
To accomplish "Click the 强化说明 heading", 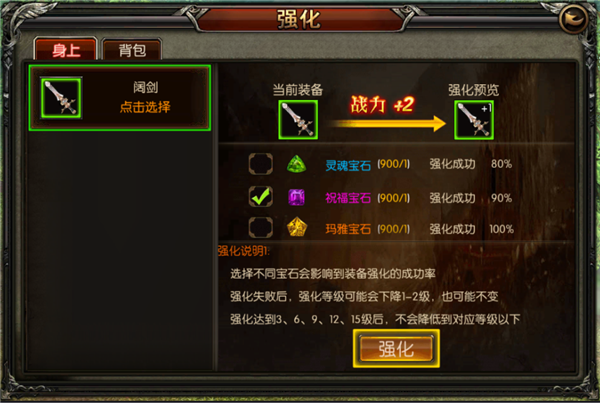I will click(244, 251).
